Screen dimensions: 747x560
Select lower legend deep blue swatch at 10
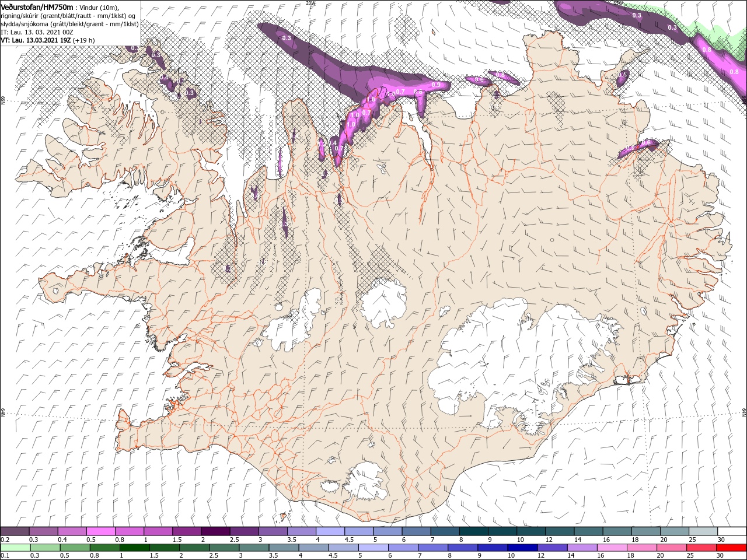click(x=522, y=547)
